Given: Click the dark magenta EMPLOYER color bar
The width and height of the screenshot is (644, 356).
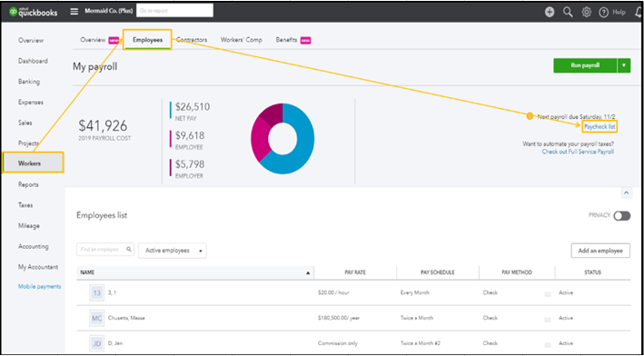Looking at the screenshot, I should [x=170, y=167].
